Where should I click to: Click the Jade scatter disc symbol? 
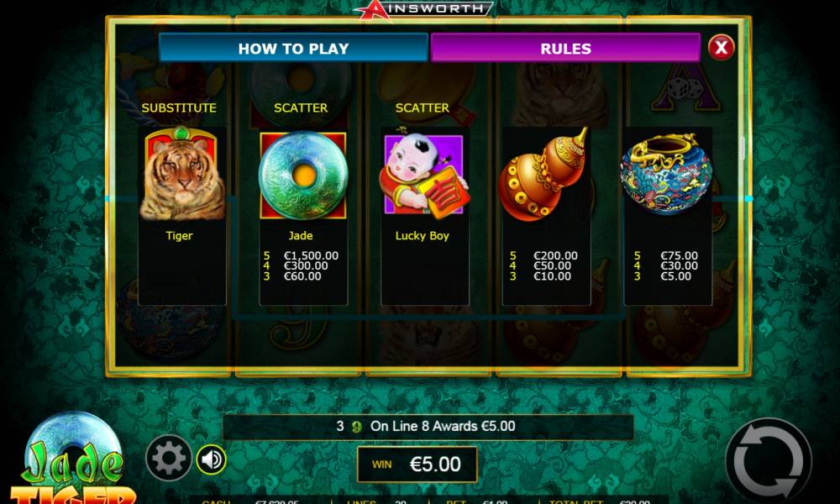pos(303,175)
